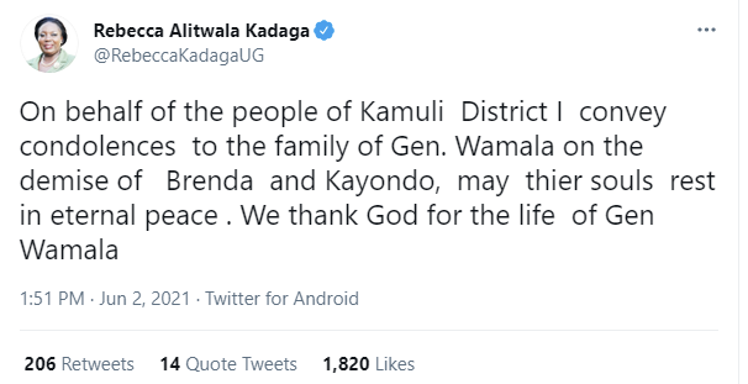
Task: Click the word District in the tweet
Action: click(504, 113)
